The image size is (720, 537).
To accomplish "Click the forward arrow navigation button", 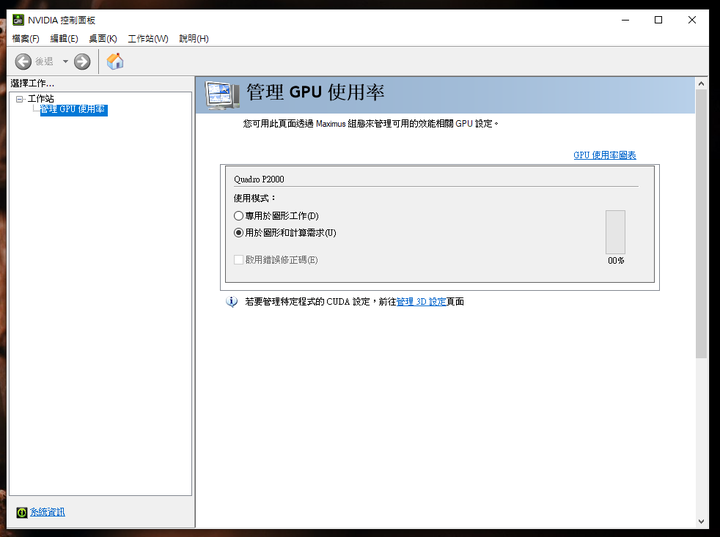I will [x=82, y=62].
